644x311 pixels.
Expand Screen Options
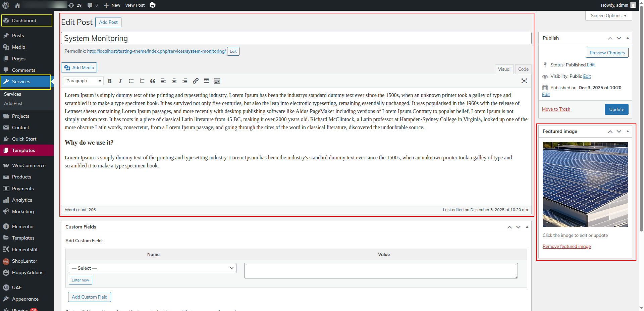[x=608, y=16]
